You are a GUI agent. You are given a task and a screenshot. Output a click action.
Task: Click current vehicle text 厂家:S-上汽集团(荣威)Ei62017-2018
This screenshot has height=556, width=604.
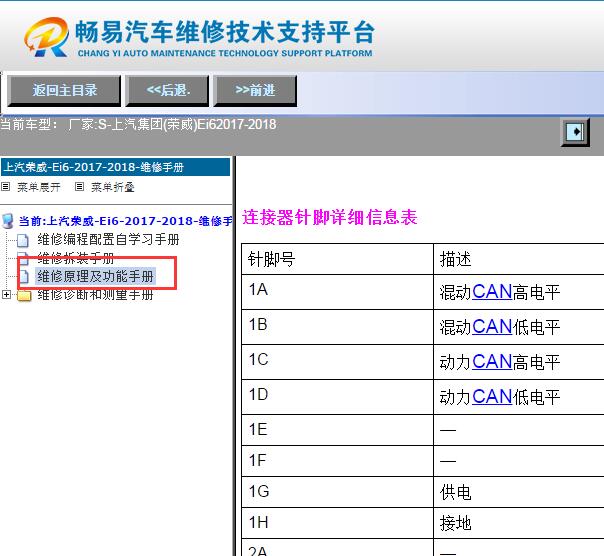172,124
